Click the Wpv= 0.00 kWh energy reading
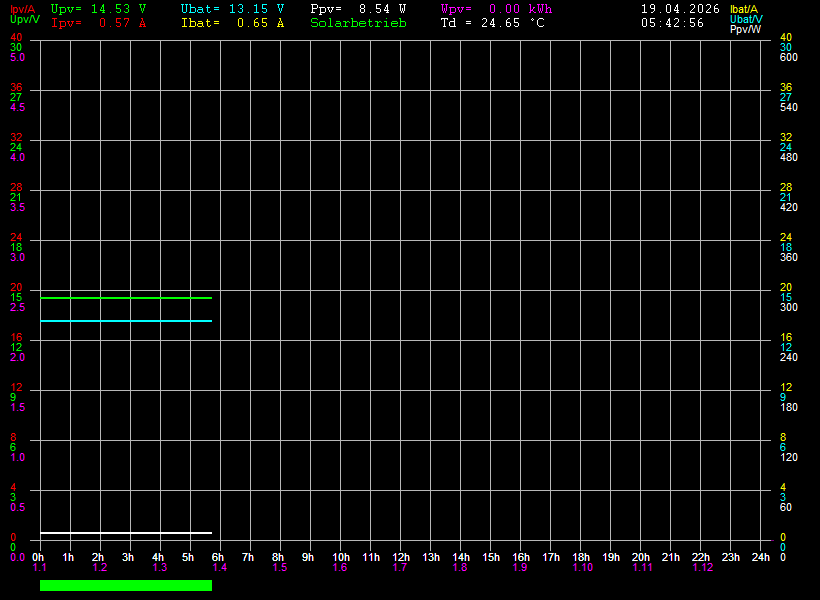The width and height of the screenshot is (820, 600). click(496, 8)
